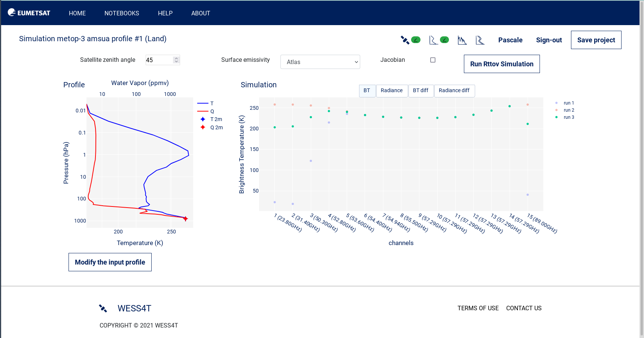Click the satellite configuration step icon
644x338 pixels.
pos(405,39)
